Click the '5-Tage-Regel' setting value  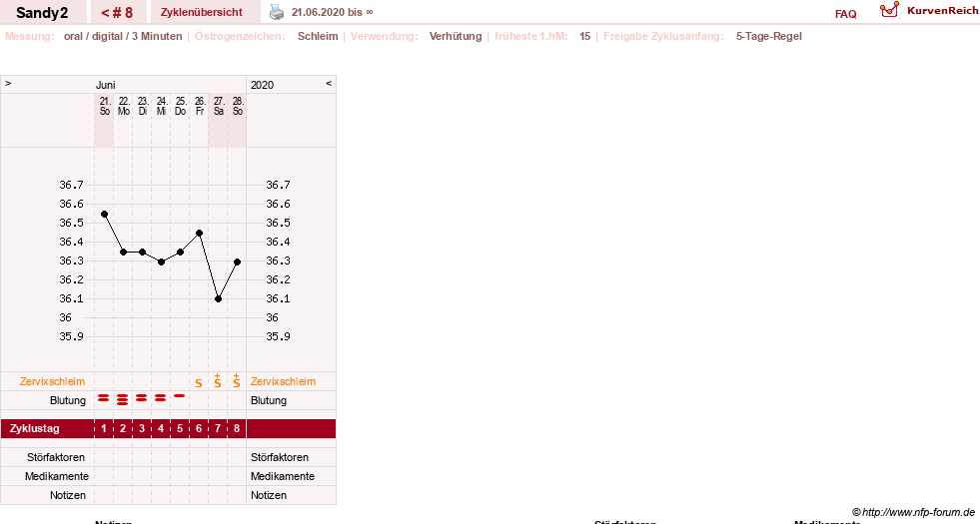[x=769, y=36]
